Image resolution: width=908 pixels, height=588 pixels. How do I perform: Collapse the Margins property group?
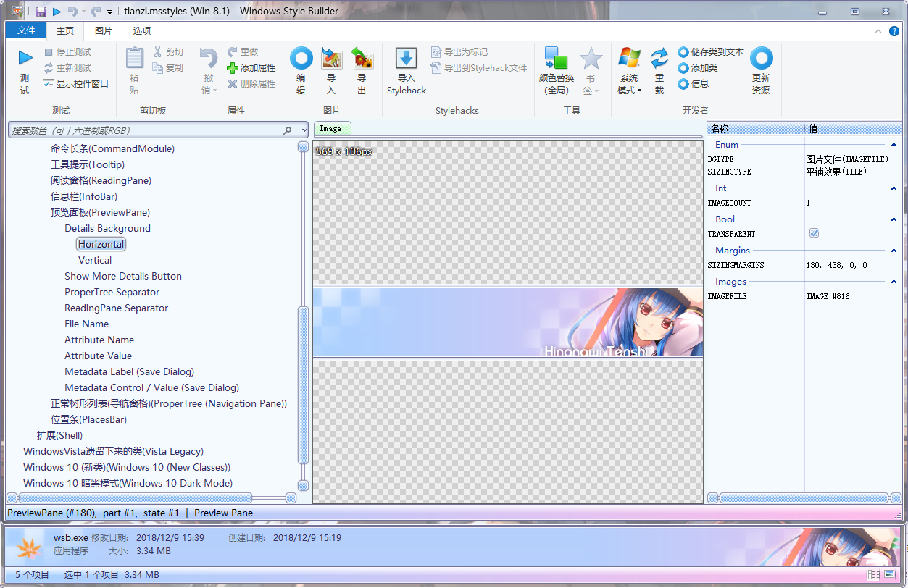tap(894, 251)
